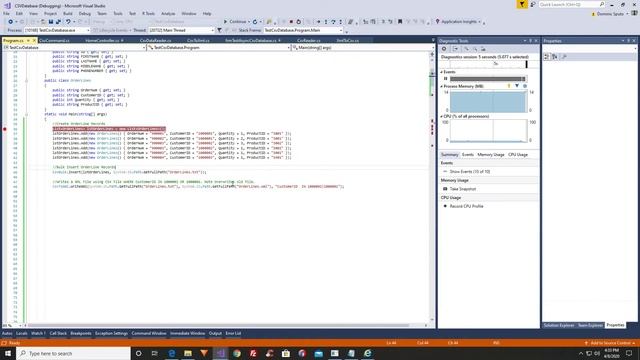Click the Properties pages wrench icon
The width and height of the screenshot is (640, 360).
coord(564,57)
